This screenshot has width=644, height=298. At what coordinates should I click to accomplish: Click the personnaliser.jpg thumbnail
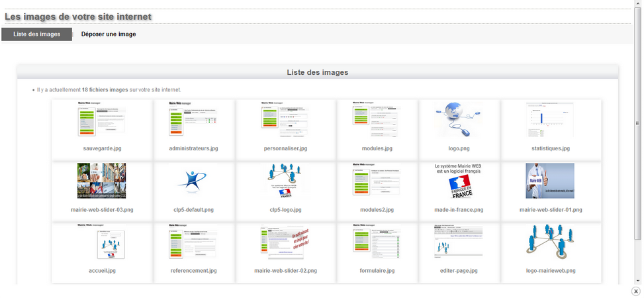point(287,119)
